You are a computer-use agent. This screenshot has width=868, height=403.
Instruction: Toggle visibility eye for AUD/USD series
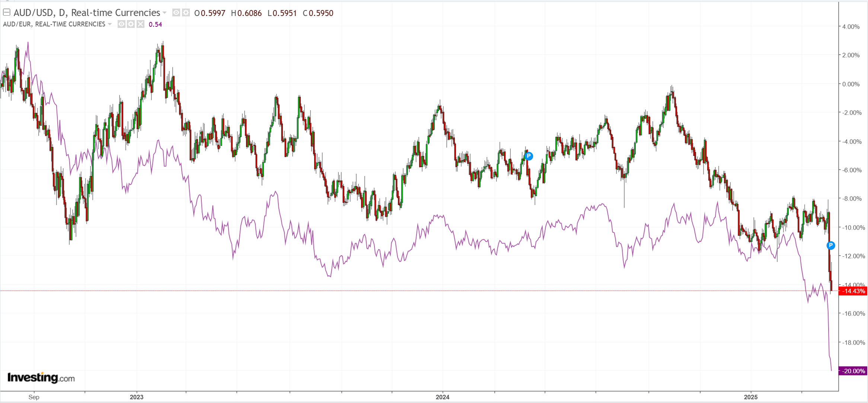click(176, 13)
